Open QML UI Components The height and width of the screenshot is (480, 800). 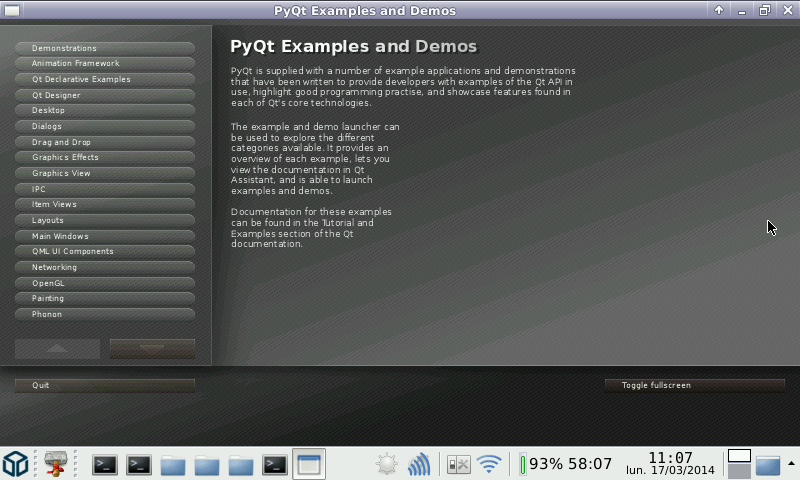pyautogui.click(x=105, y=251)
